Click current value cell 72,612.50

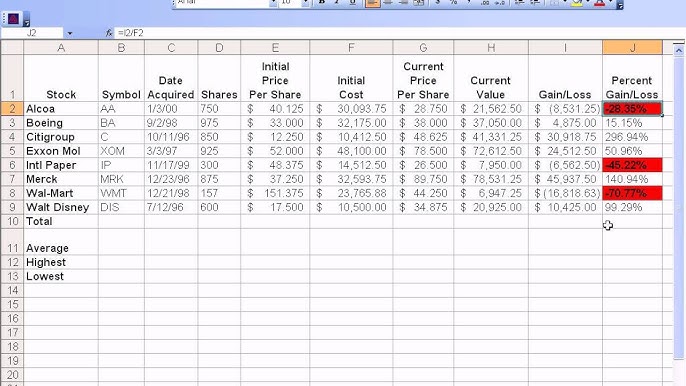coord(491,151)
